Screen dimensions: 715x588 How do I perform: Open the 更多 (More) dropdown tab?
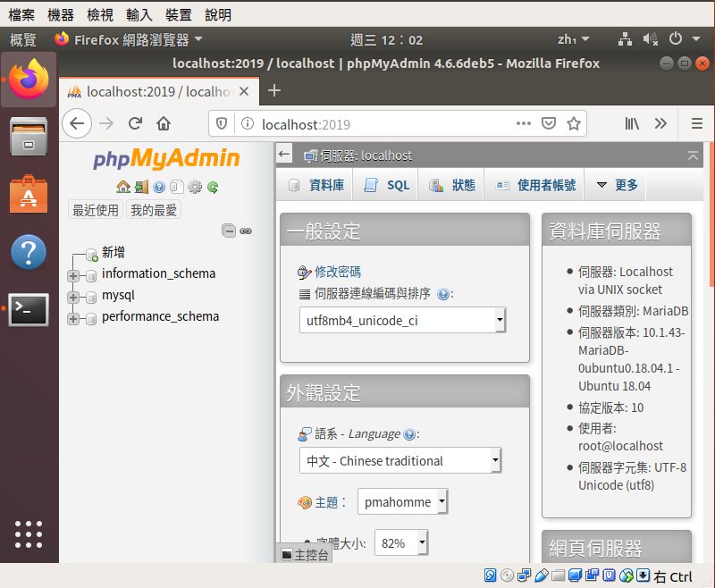[617, 185]
